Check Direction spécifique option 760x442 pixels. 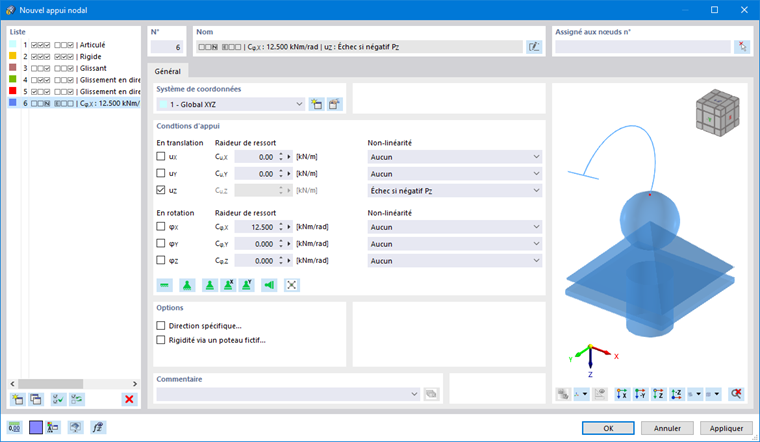point(161,326)
